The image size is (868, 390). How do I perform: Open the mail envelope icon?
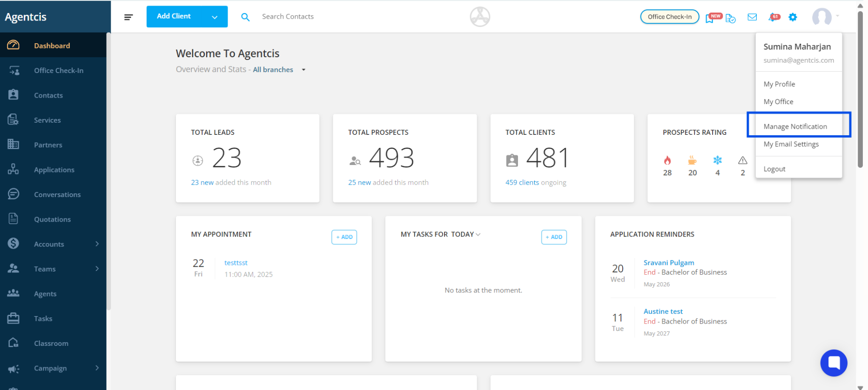[752, 17]
